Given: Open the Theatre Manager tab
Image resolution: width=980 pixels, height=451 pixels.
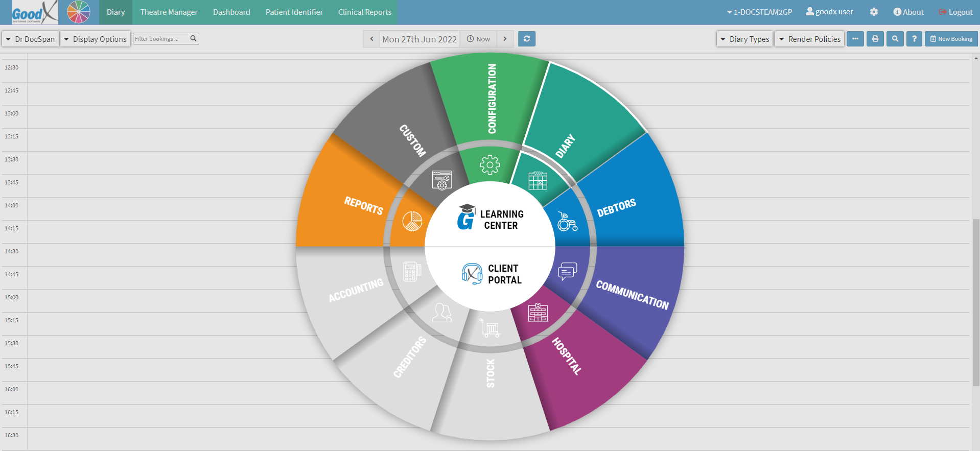Looking at the screenshot, I should pos(169,12).
